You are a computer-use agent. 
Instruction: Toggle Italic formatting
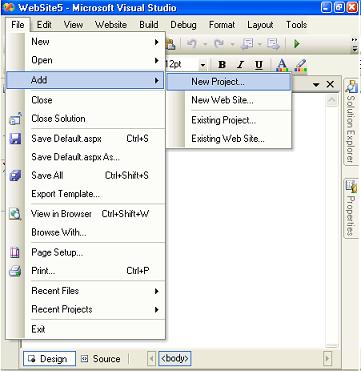coord(240,64)
